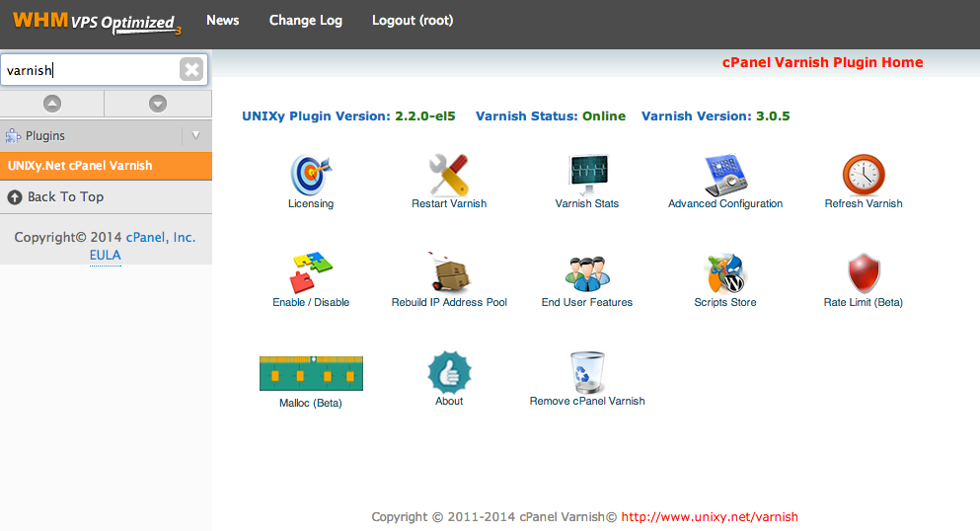The height and width of the screenshot is (531, 980).
Task: Clear the varnish search box
Action: (x=191, y=69)
